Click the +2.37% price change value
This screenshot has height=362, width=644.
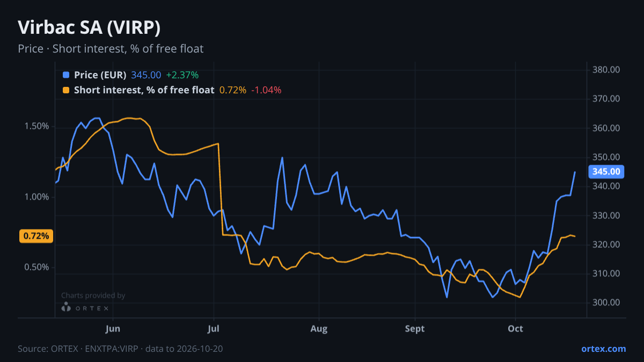[x=182, y=75]
